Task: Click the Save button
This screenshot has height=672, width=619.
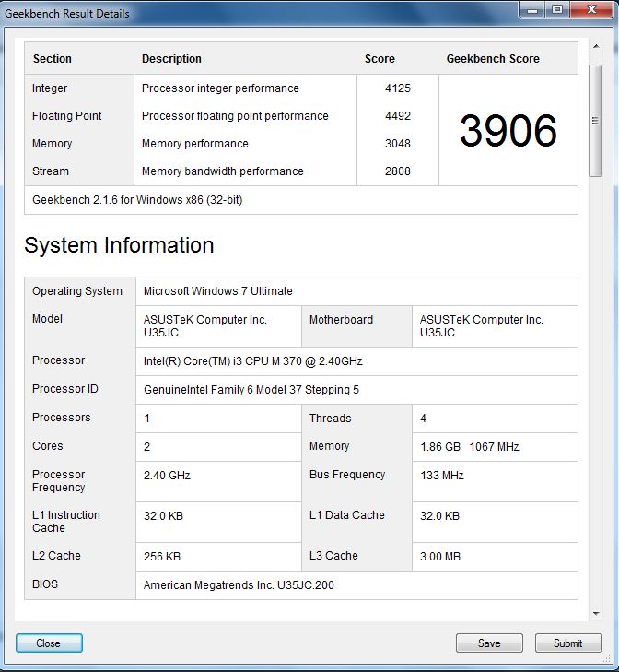Action: pyautogui.click(x=489, y=643)
